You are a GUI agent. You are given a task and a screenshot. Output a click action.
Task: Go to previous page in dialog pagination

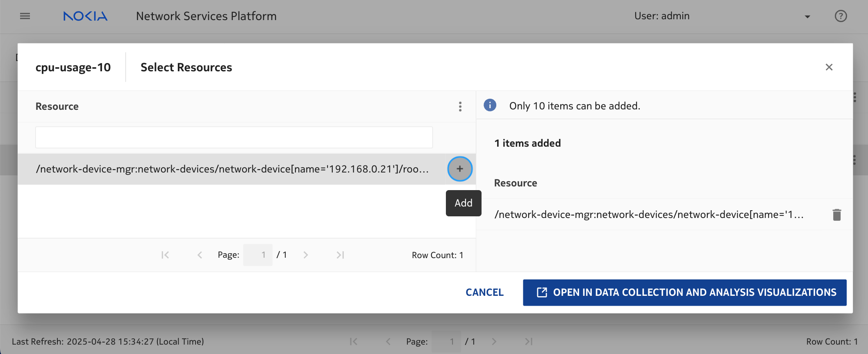click(200, 255)
